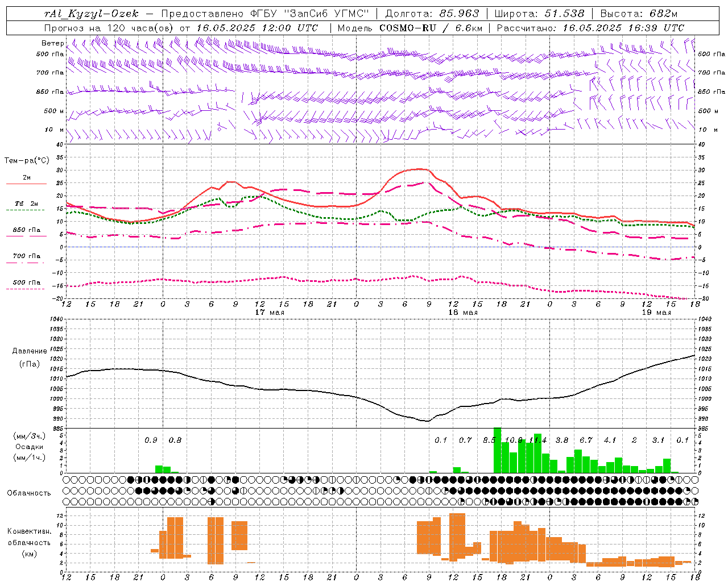Click the 700 гПа temperature legend label

click(x=27, y=256)
